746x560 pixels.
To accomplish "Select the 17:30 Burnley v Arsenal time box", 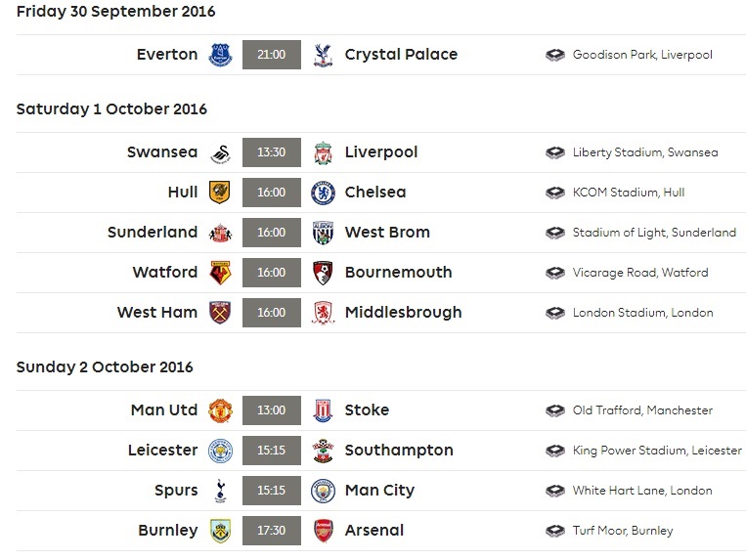I will pyautogui.click(x=272, y=531).
